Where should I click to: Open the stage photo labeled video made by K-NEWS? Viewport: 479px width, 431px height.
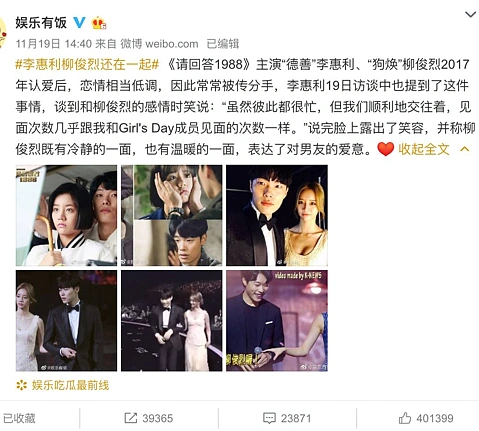point(277,321)
